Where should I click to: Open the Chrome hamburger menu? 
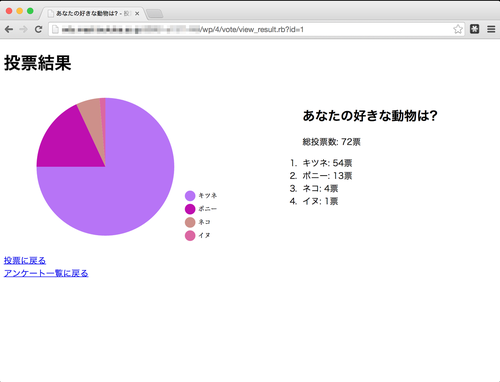click(x=491, y=29)
